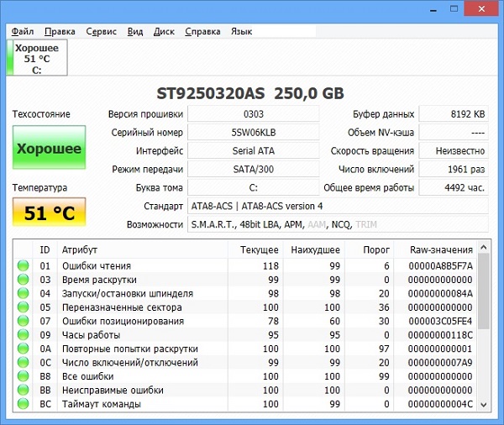This screenshot has width=504, height=425.
Task: Open the Вид menu
Action: [x=135, y=32]
